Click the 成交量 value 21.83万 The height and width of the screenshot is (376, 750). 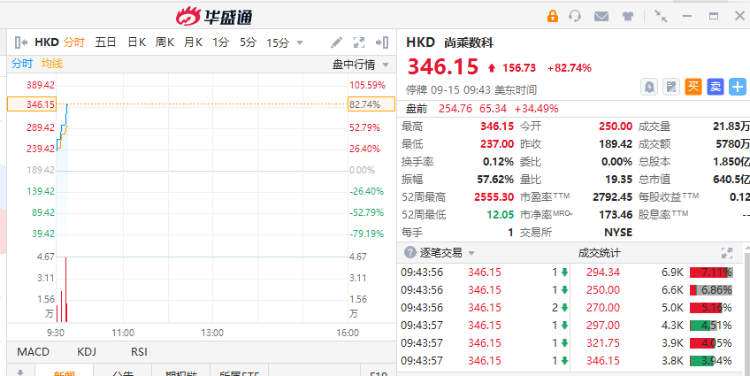click(x=731, y=126)
